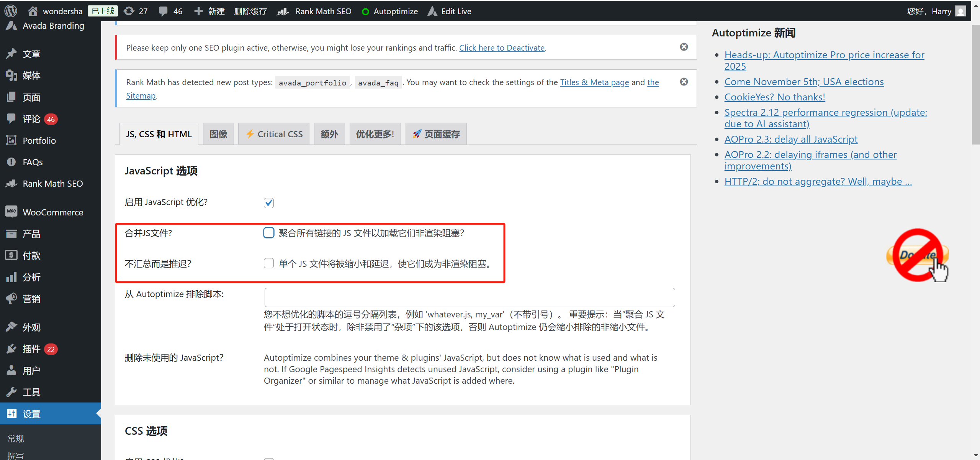The image size is (980, 460).
Task: Click the 从 Autoptimize 排除脚本 input field
Action: coord(469,297)
